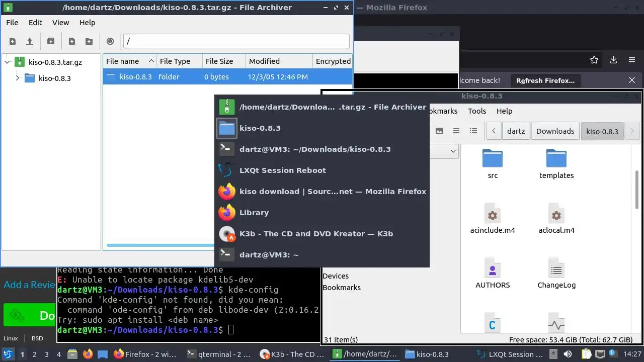Image resolution: width=644 pixels, height=362 pixels.
Task: Select the templates folder in file manager
Action: tap(556, 164)
